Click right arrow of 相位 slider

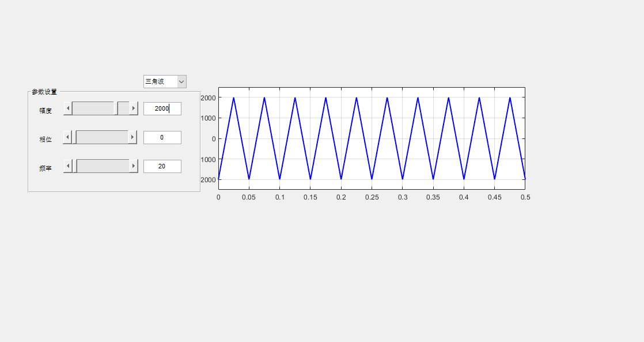click(x=132, y=137)
